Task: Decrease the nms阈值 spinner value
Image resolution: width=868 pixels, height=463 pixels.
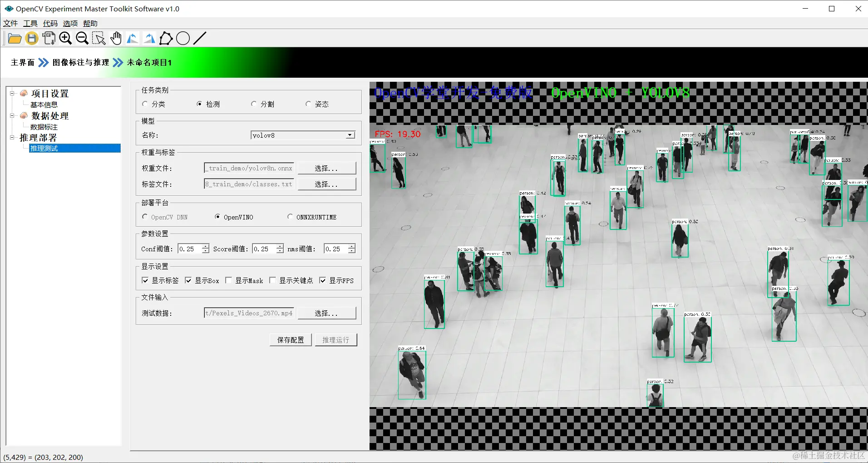Action: click(x=352, y=251)
